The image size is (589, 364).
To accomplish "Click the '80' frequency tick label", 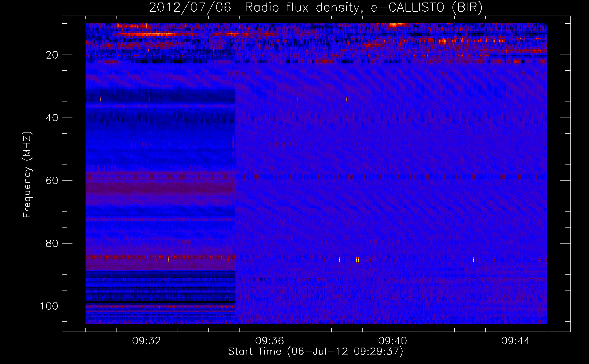I will tap(52, 243).
